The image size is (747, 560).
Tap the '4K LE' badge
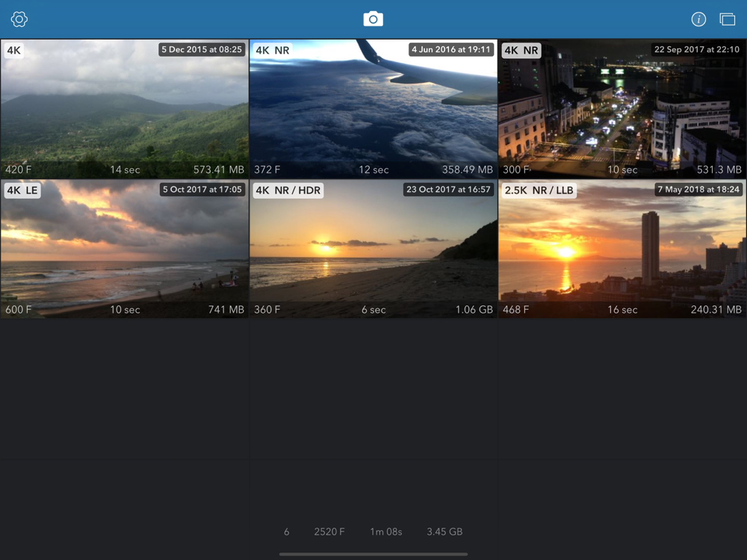coord(22,190)
